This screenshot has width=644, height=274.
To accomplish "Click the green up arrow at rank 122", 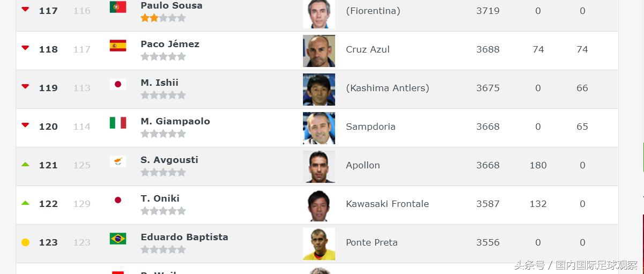I will 25,203.
